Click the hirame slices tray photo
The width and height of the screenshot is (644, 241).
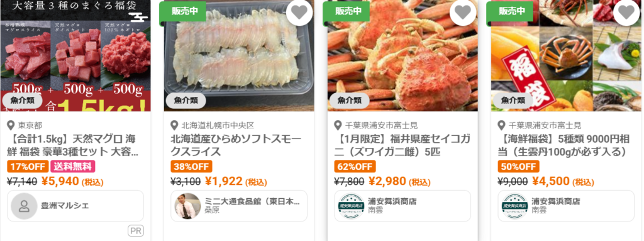239,55
